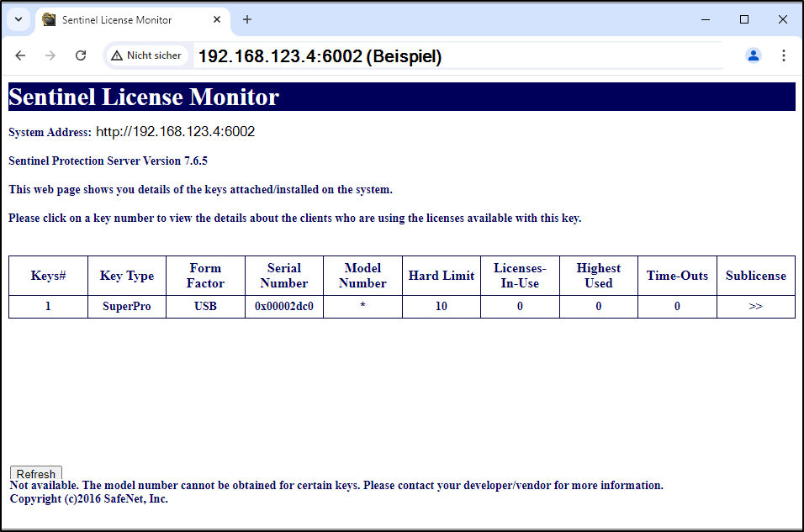Image resolution: width=804 pixels, height=532 pixels.
Task: Close the browser window
Action: [782, 19]
